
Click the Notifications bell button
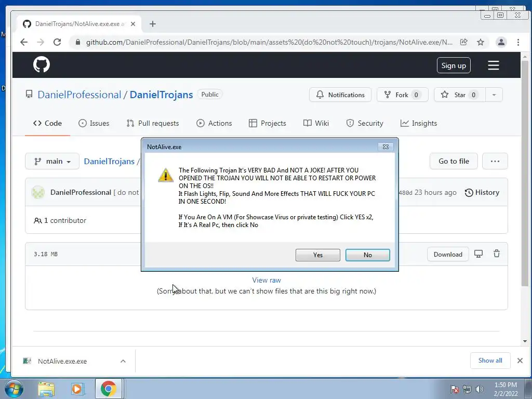click(340, 95)
